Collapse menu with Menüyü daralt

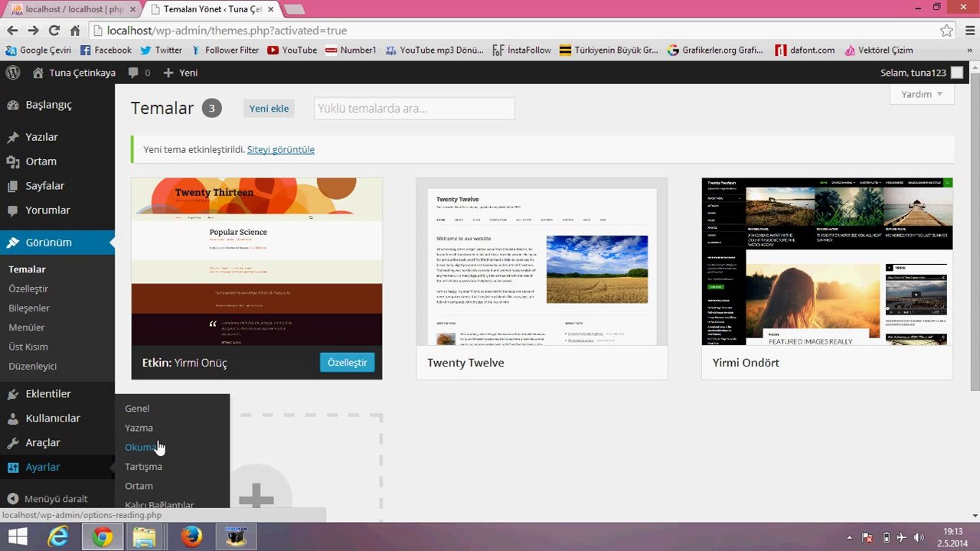(47, 499)
